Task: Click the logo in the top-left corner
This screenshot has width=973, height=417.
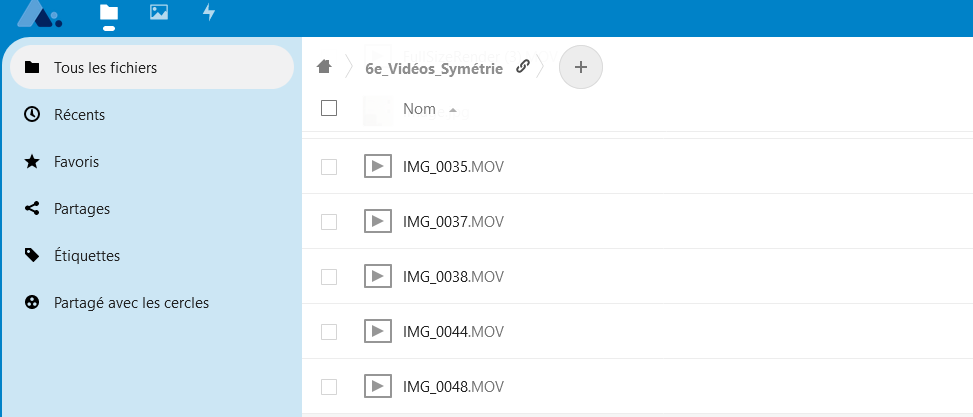Action: tap(40, 14)
